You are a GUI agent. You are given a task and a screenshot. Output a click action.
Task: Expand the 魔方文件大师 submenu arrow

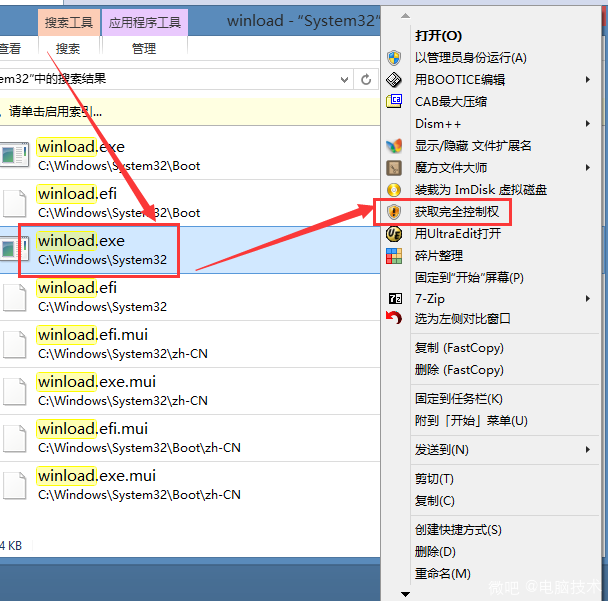(x=588, y=168)
